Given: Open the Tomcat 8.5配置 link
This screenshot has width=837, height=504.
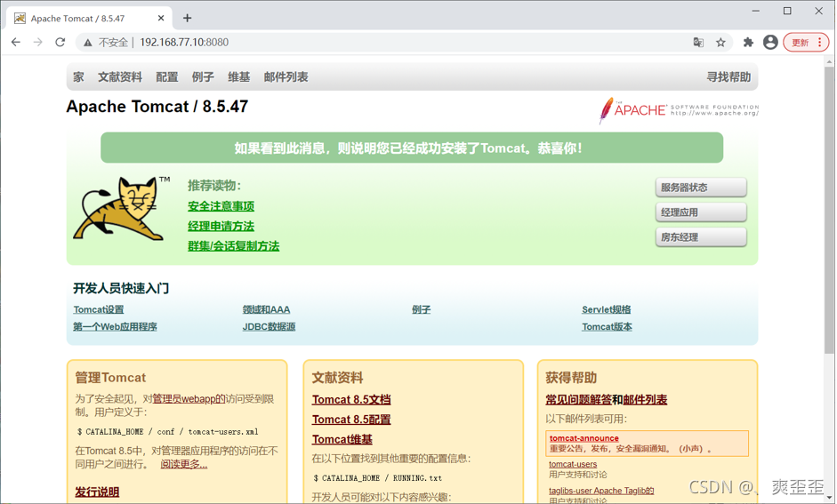Looking at the screenshot, I should (351, 420).
